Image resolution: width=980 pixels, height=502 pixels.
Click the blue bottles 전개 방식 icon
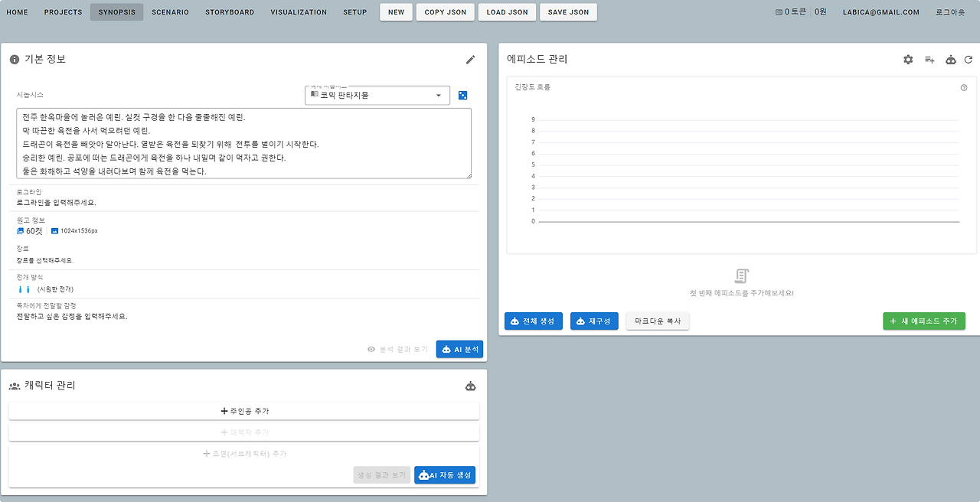pyautogui.click(x=24, y=289)
